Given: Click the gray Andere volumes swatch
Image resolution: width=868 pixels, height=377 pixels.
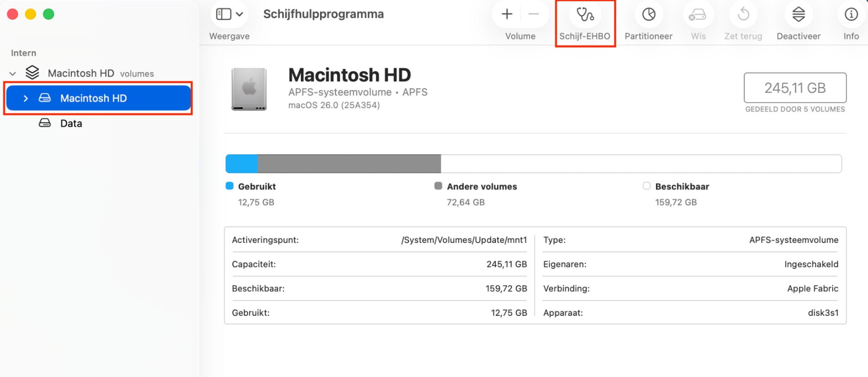Looking at the screenshot, I should (438, 186).
